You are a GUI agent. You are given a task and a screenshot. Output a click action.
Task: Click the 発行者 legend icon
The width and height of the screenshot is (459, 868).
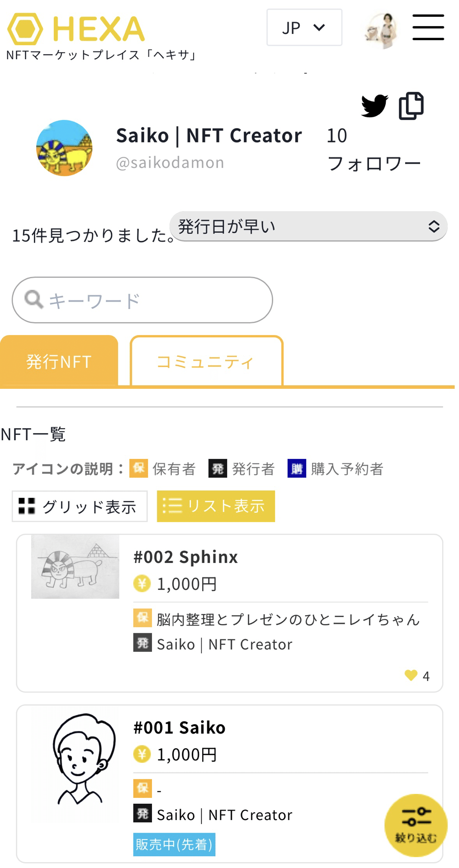(x=217, y=469)
